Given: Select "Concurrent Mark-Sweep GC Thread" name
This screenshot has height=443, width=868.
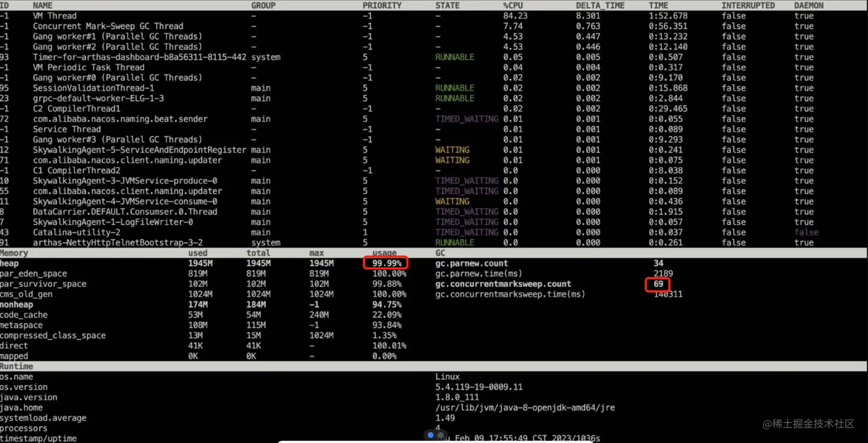Looking at the screenshot, I should coord(108,26).
